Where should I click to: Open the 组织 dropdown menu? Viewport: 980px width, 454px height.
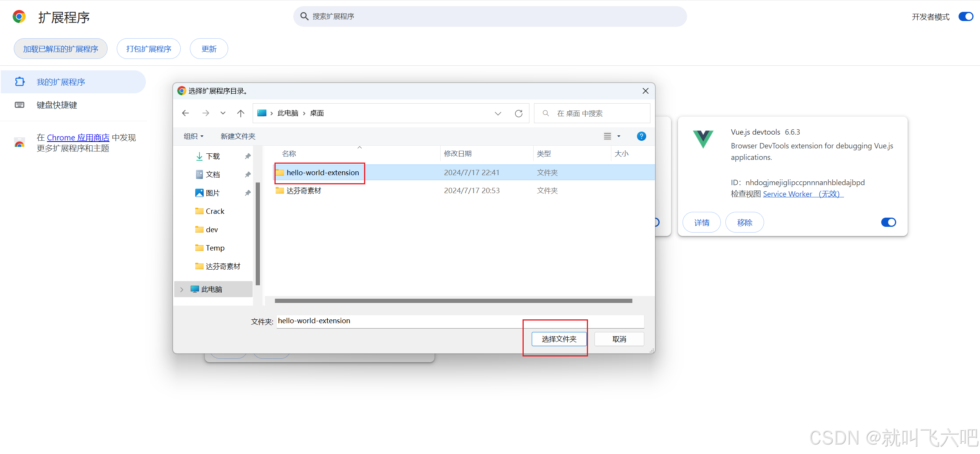(193, 136)
